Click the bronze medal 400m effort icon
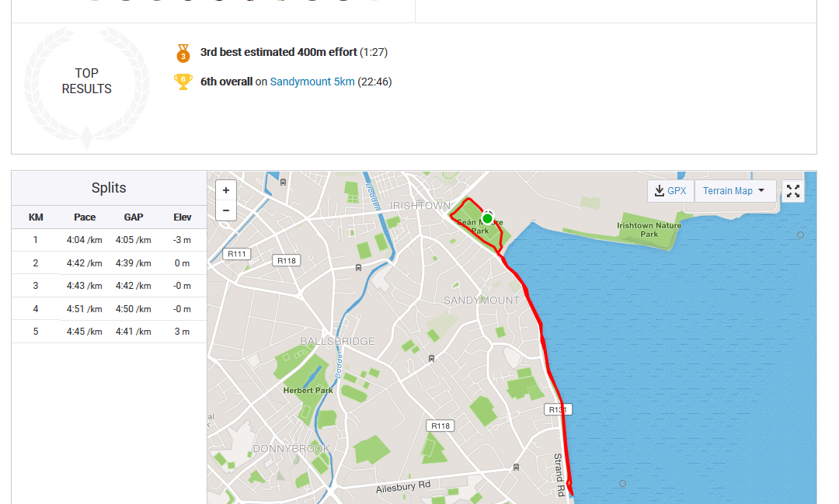Viewport: 839px width, 504px height. click(x=183, y=53)
